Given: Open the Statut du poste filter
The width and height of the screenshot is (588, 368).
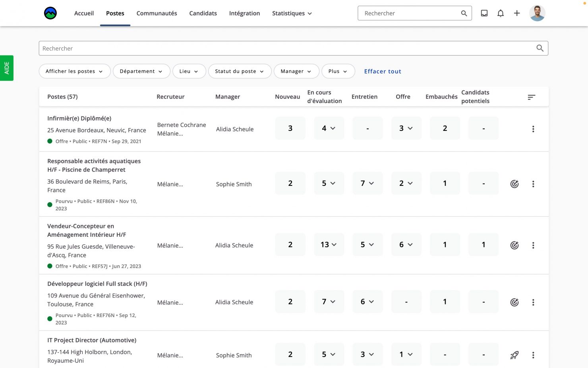Looking at the screenshot, I should pos(239,71).
